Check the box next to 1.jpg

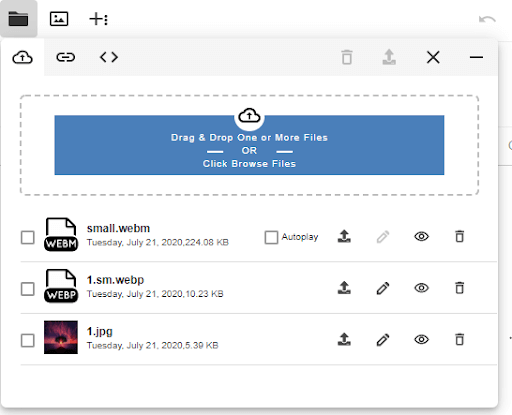click(x=28, y=341)
